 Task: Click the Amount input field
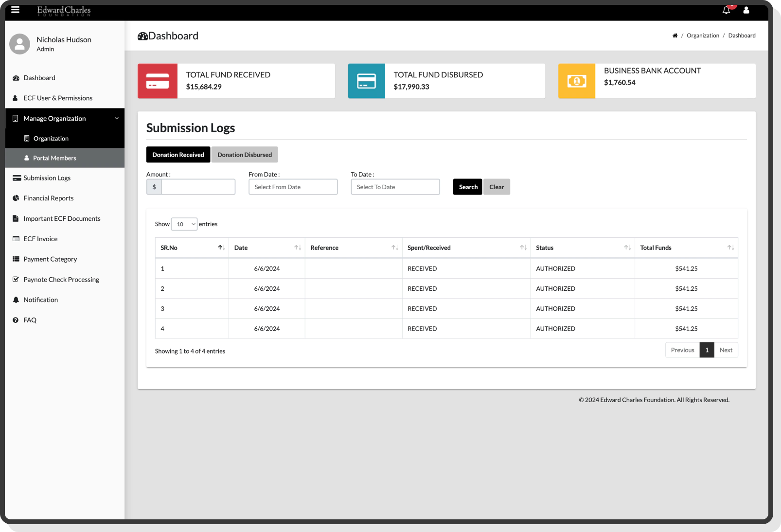[x=198, y=187]
